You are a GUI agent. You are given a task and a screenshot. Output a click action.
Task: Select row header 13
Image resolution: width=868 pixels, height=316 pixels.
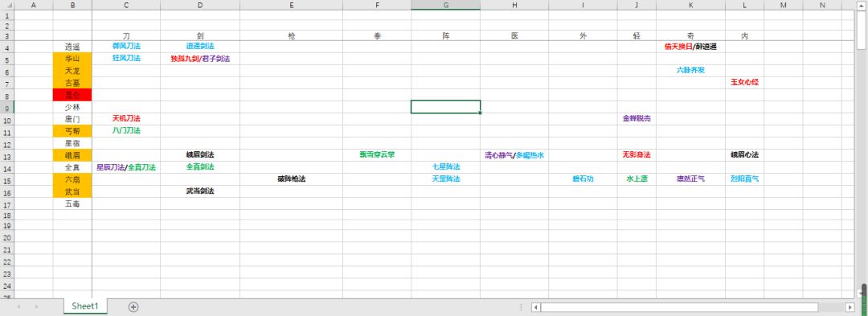(6, 155)
